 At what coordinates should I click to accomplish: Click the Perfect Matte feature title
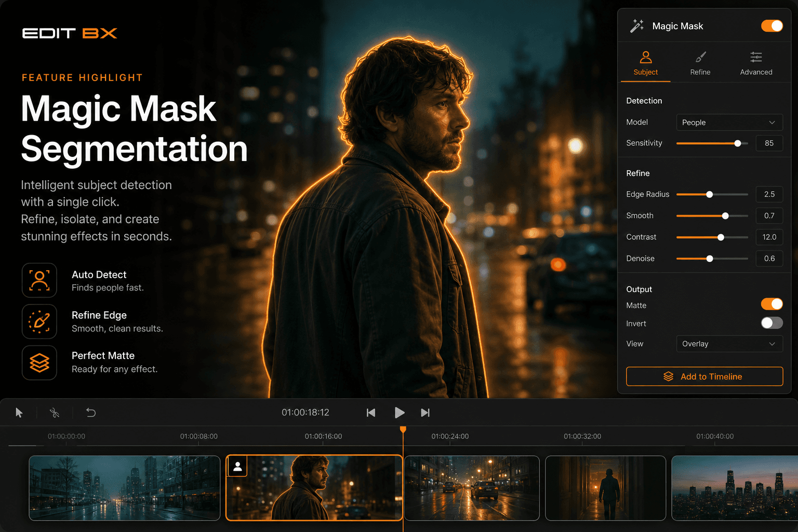coord(103,356)
